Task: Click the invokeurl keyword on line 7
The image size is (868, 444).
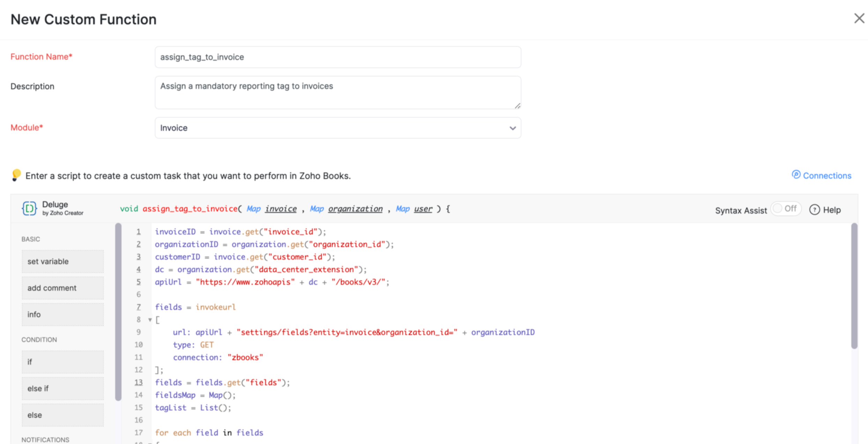Action: pos(216,307)
